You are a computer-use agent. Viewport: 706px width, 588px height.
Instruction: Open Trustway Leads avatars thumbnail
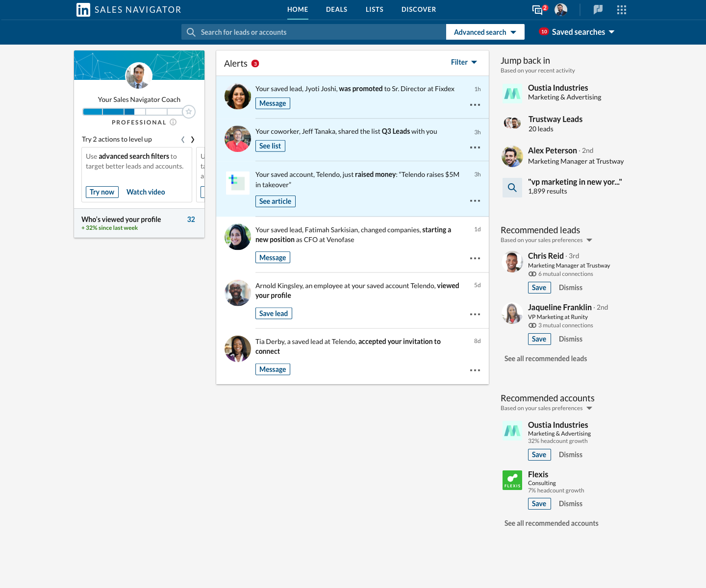(x=512, y=123)
